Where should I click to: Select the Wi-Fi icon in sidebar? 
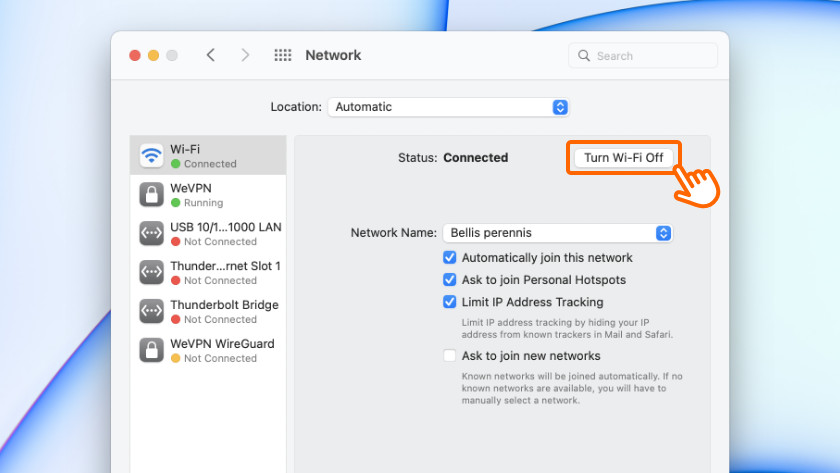click(x=151, y=156)
